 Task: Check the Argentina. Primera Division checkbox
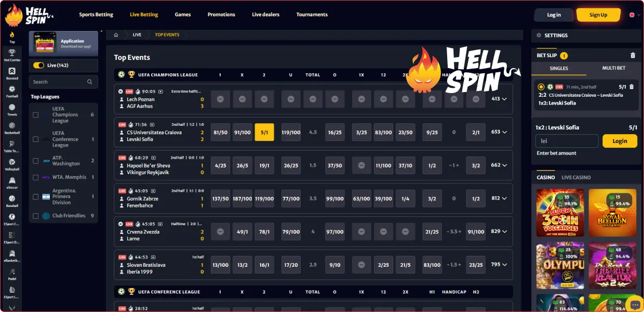(36, 197)
